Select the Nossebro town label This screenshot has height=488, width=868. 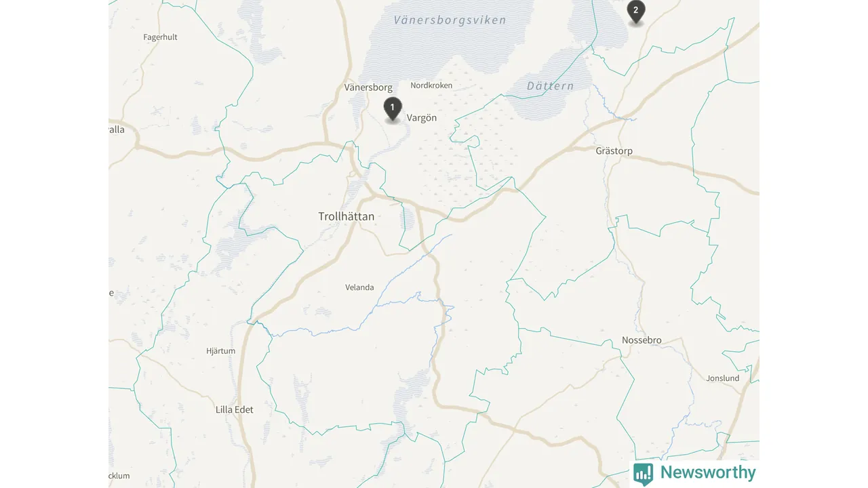pyautogui.click(x=642, y=340)
